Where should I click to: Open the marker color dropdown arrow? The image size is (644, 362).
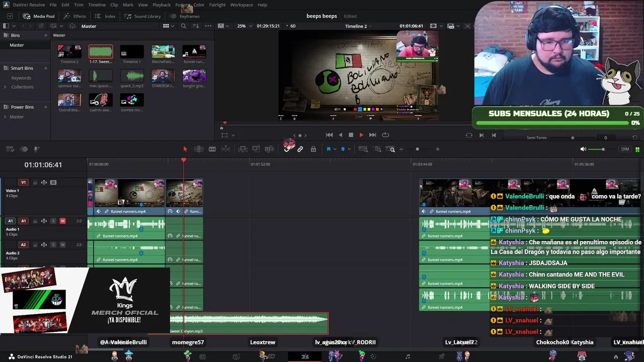pos(349,149)
